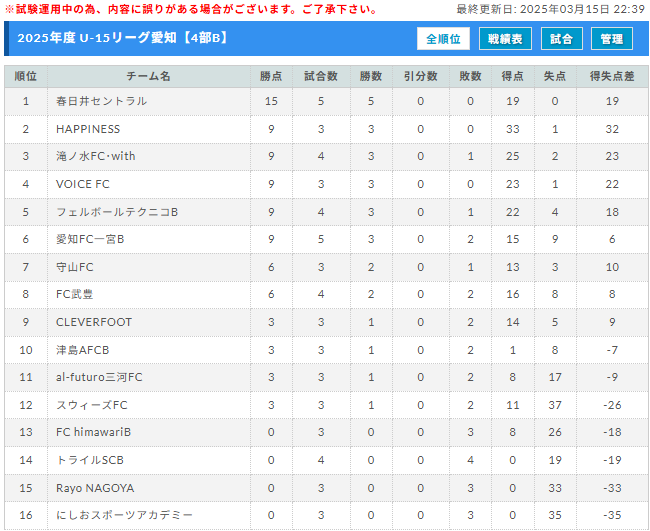Click the 得失点差 column header
650x531 pixels.
pyautogui.click(x=612, y=76)
